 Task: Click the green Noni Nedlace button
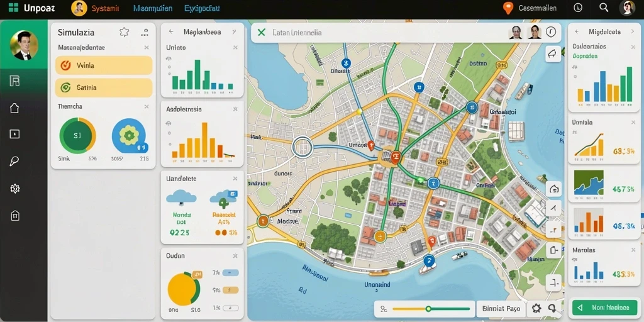click(604, 307)
